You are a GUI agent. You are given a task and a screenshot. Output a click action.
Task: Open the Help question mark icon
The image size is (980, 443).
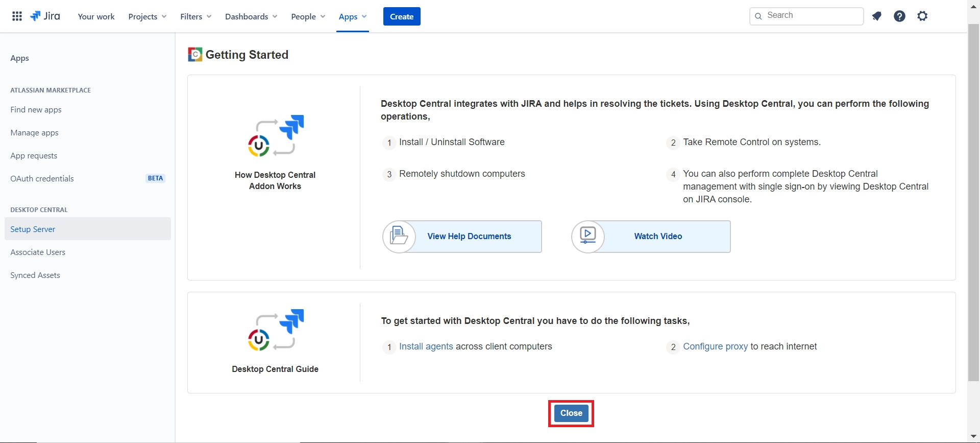point(899,16)
